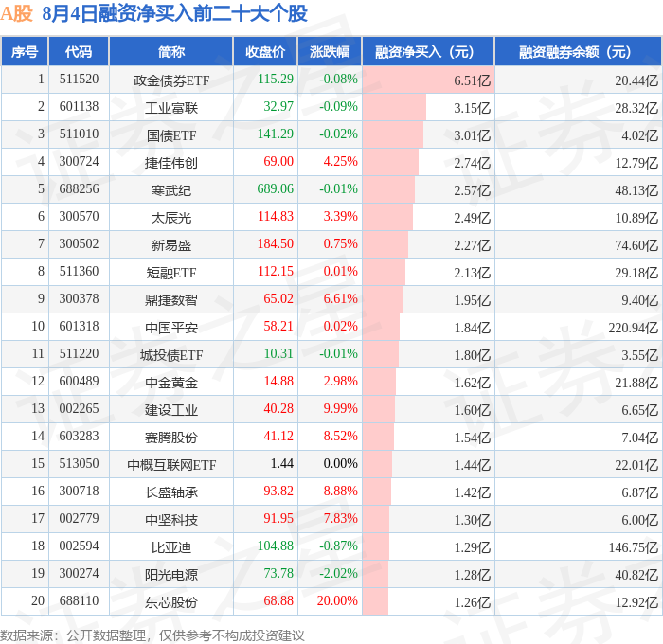This screenshot has height=644, width=663.
Task: Select the 新易盛 name cell
Action: tap(171, 245)
